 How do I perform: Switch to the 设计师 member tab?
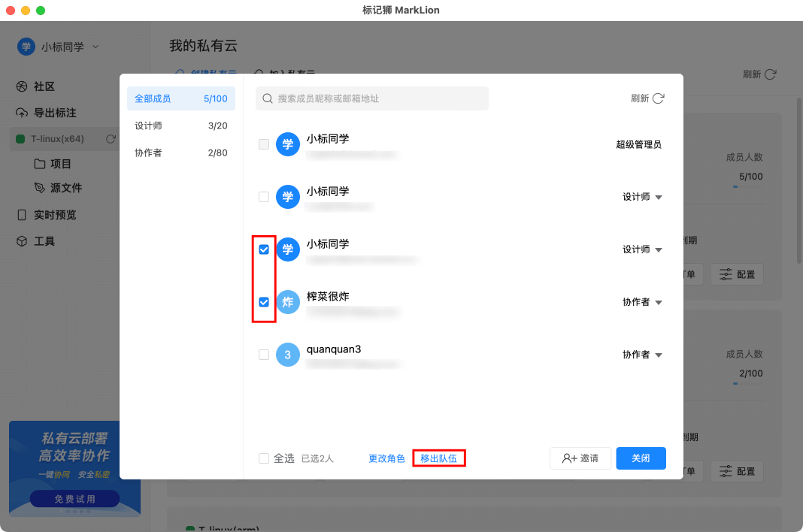[180, 125]
